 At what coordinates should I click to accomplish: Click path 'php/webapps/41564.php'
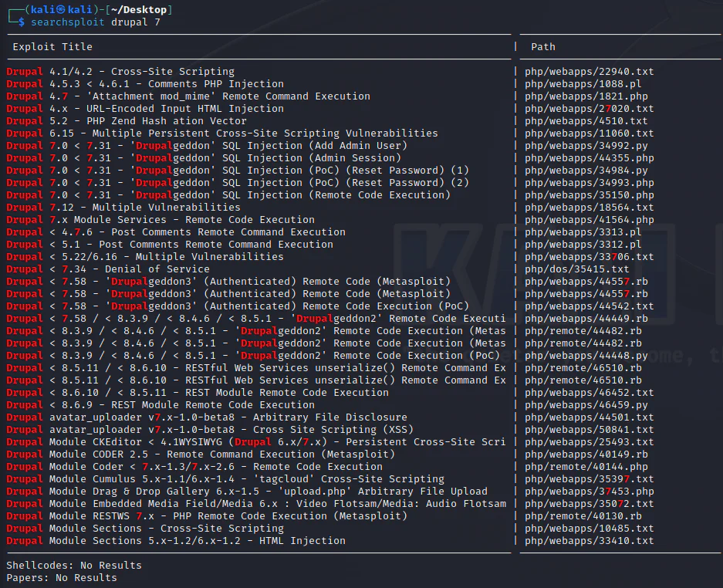(590, 220)
